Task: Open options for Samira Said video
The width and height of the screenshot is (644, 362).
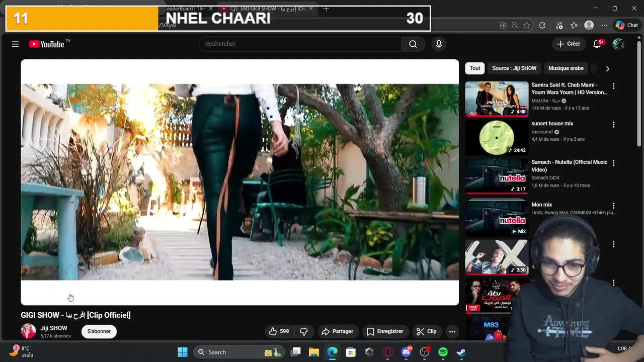Action: 613,86
